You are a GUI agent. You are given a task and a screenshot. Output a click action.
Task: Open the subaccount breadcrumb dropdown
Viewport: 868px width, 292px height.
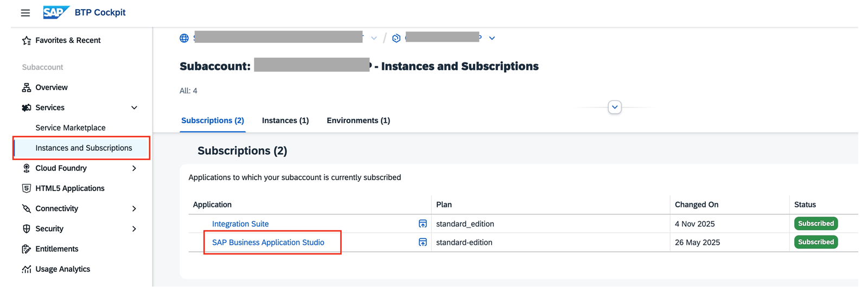492,38
